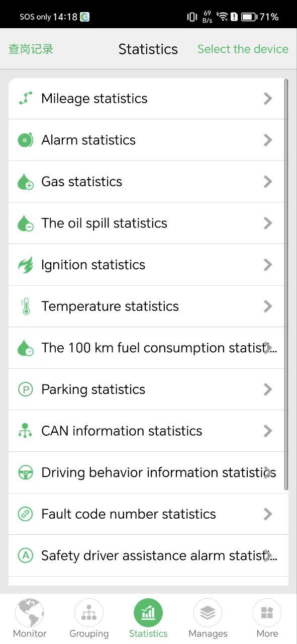Viewport: 297px width, 644px height.
Task: Open the More tab
Action: [x=267, y=618]
